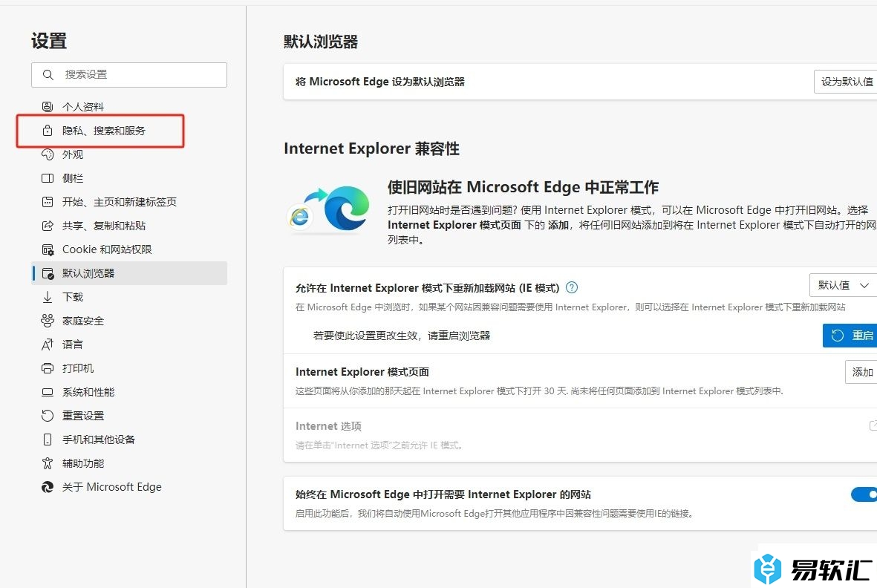Click the 重置设置 reset icon

pos(48,416)
